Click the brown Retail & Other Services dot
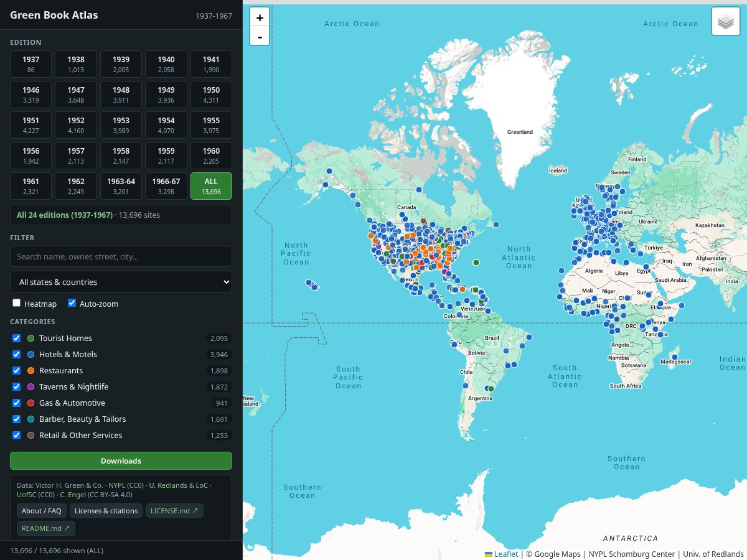 [x=31, y=435]
